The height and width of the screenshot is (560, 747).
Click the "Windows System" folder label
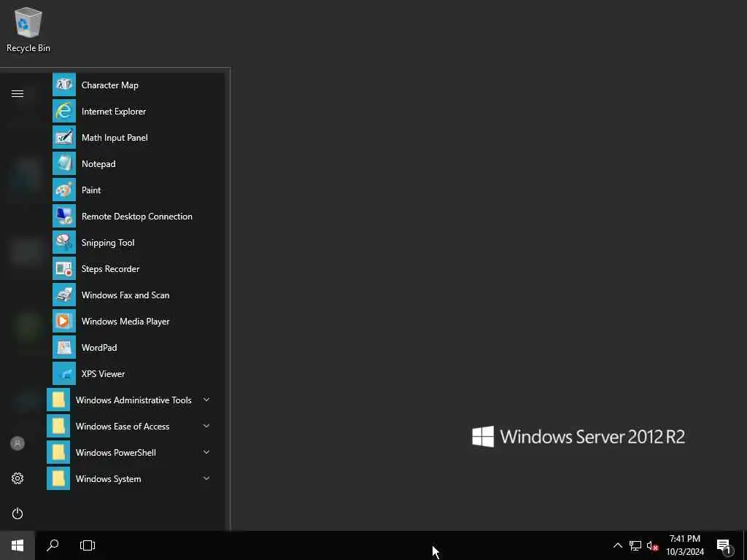click(109, 479)
